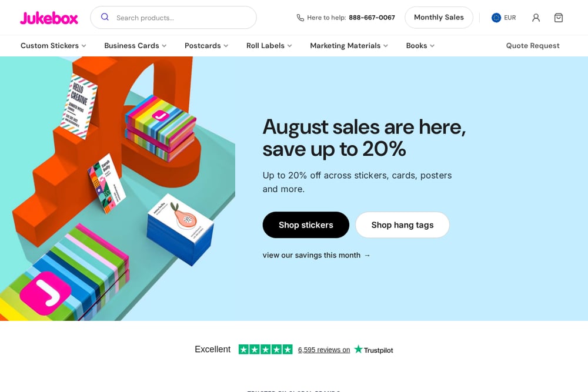Click the Shop hang tags button

click(x=402, y=225)
